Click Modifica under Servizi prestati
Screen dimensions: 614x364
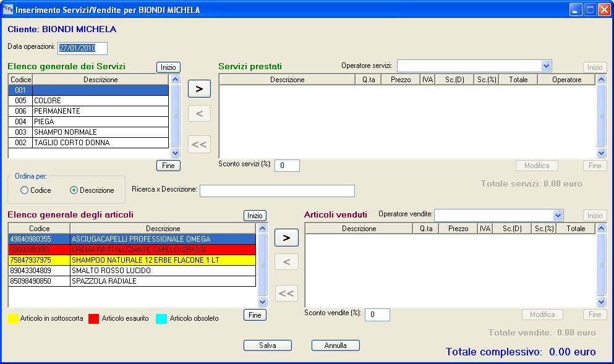pos(537,166)
